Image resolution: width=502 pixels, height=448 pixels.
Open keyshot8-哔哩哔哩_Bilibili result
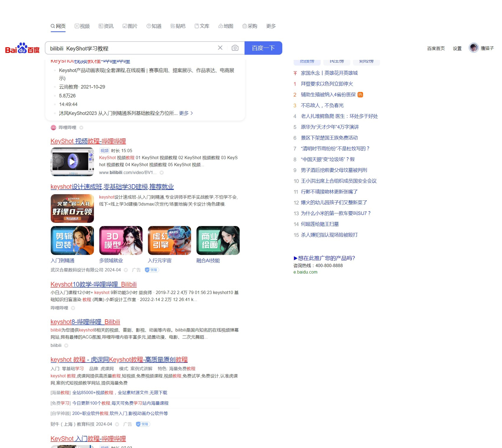tap(85, 322)
